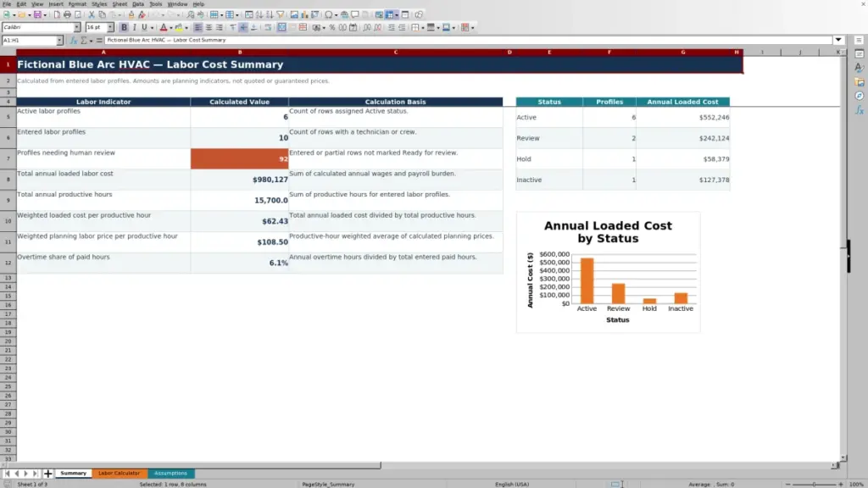This screenshot has height=488, width=868.
Task: Click the zoom slider in status bar
Action: [814, 484]
